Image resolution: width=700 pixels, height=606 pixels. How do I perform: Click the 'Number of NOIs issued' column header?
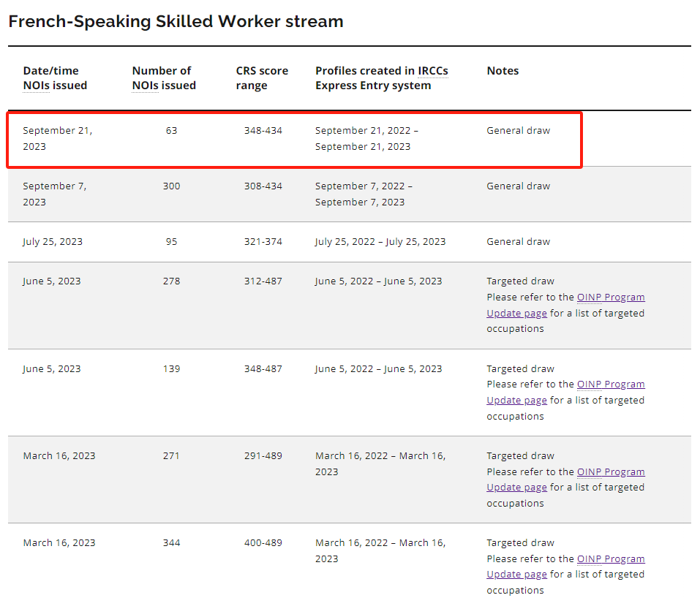click(x=164, y=78)
